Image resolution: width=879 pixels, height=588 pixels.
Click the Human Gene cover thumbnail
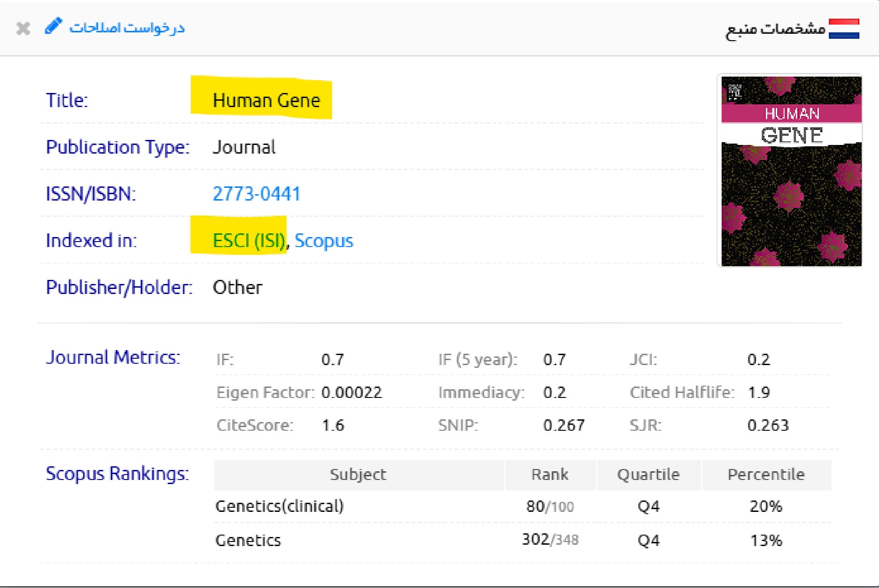coord(791,170)
